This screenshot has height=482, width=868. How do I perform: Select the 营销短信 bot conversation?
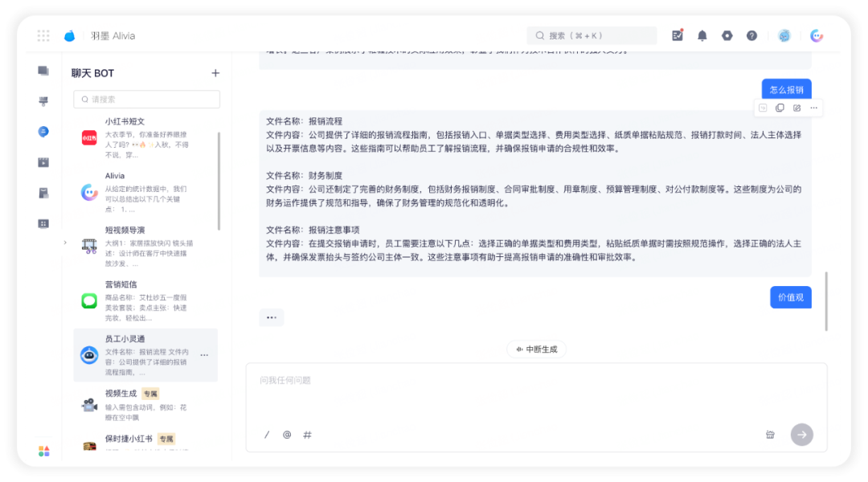point(145,301)
